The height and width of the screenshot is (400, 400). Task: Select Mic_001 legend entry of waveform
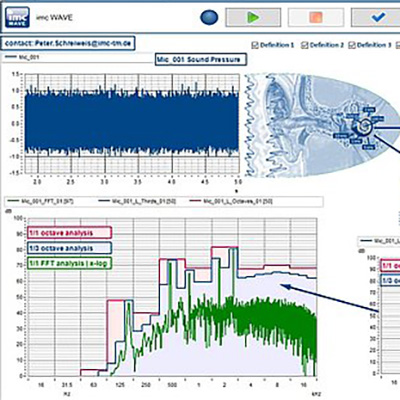23,57
